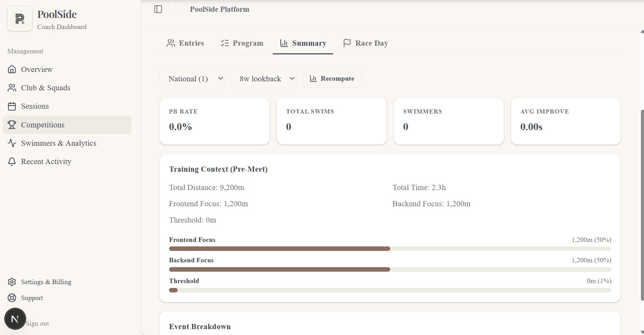644x335 pixels.
Task: Click the Competitions trophy icon
Action: pyautogui.click(x=12, y=125)
